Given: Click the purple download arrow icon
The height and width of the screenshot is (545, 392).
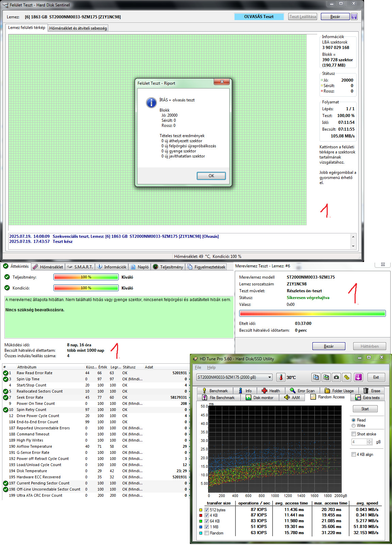Looking at the screenshot, I should (x=358, y=377).
